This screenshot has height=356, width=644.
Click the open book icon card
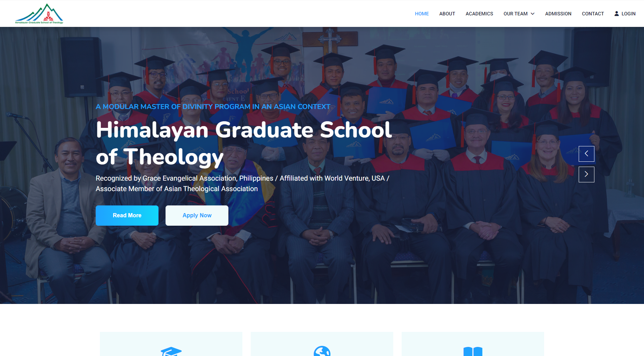[473, 344]
